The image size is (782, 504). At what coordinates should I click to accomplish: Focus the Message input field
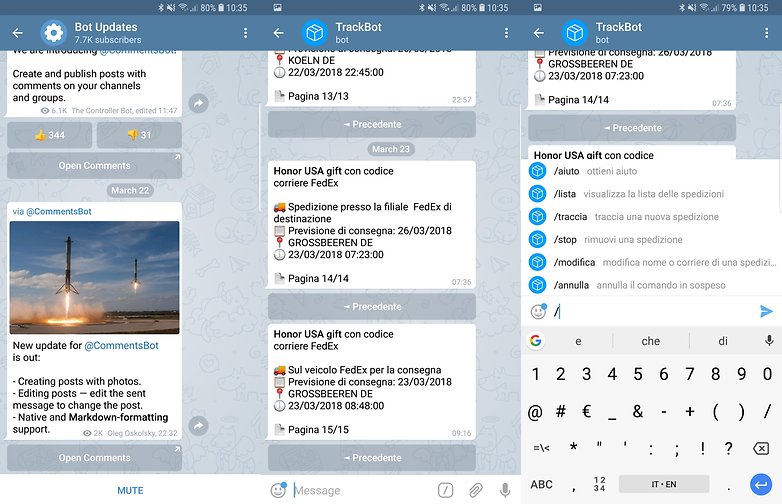pos(362,491)
